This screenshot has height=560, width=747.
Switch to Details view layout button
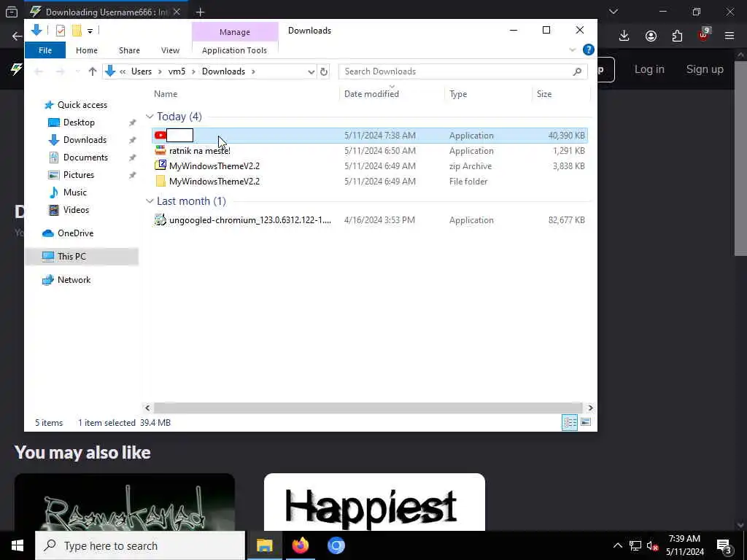click(569, 422)
